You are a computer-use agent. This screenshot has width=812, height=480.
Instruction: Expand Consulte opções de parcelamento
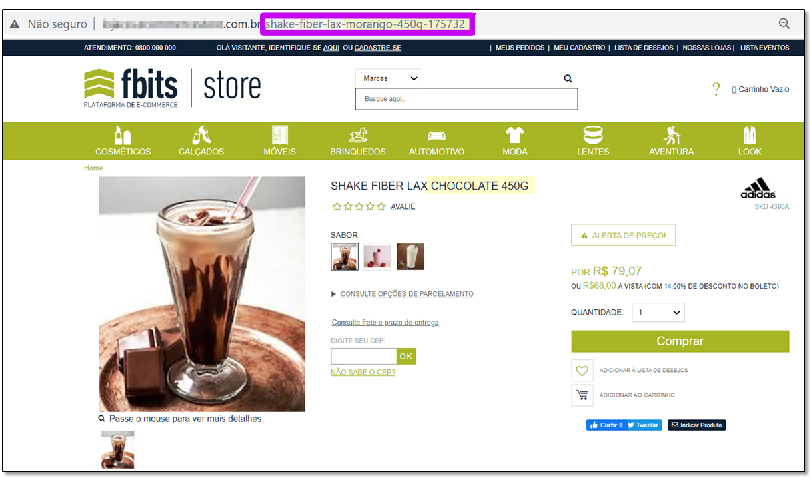(x=402, y=294)
